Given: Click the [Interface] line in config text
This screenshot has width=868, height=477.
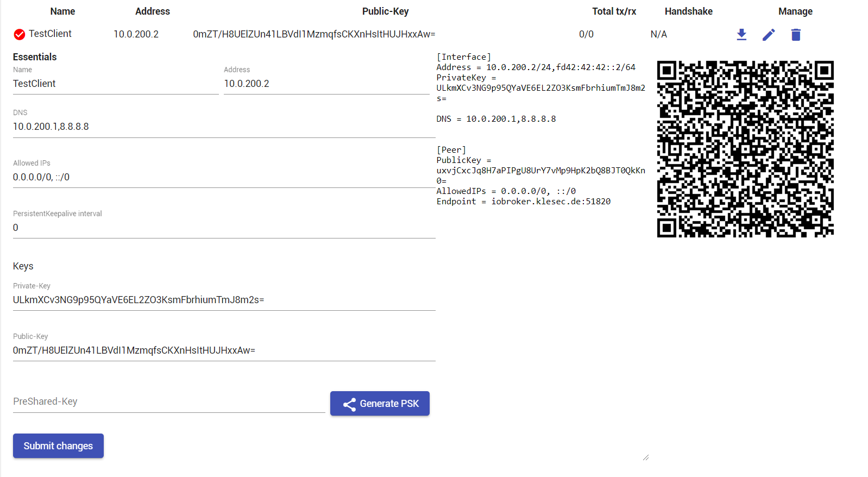Looking at the screenshot, I should point(464,57).
